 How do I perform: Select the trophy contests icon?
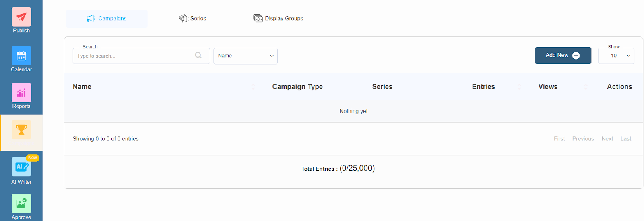pyautogui.click(x=21, y=130)
